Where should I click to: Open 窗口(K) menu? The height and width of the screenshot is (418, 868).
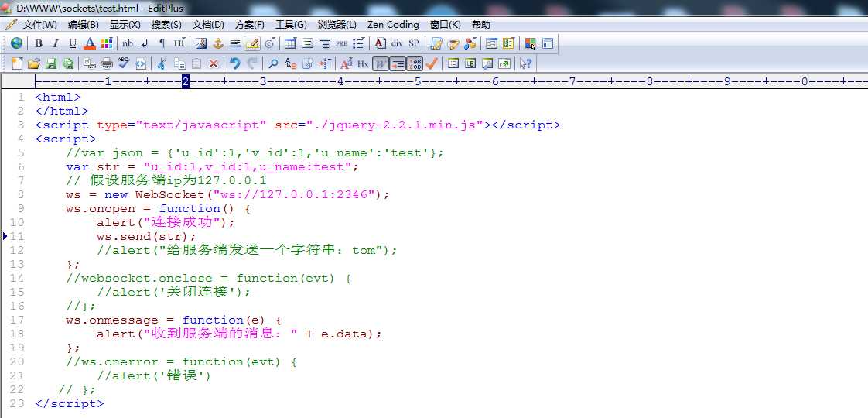point(445,24)
